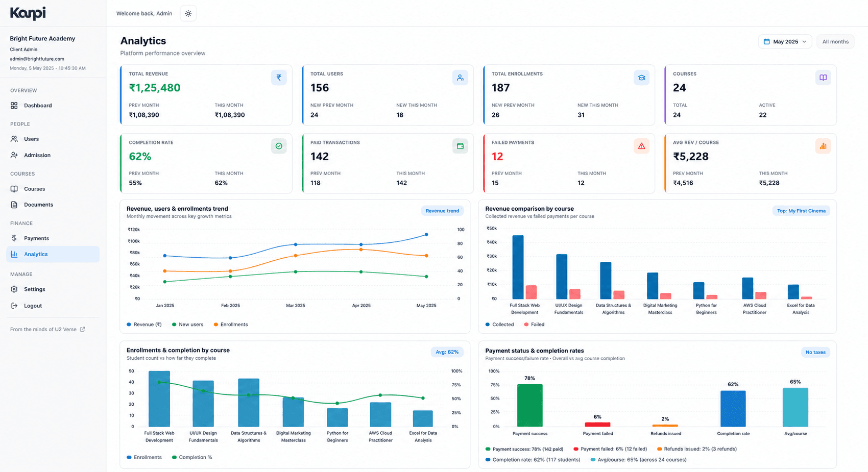868x472 pixels.
Task: Click Full Stack Web Development collected revenue bar
Action: pos(518,267)
